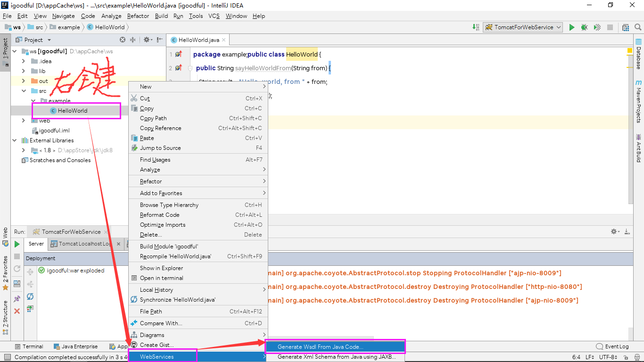Image resolution: width=644 pixels, height=362 pixels.
Task: Click igoodful:war exploded deployment item
Action: coord(71,271)
